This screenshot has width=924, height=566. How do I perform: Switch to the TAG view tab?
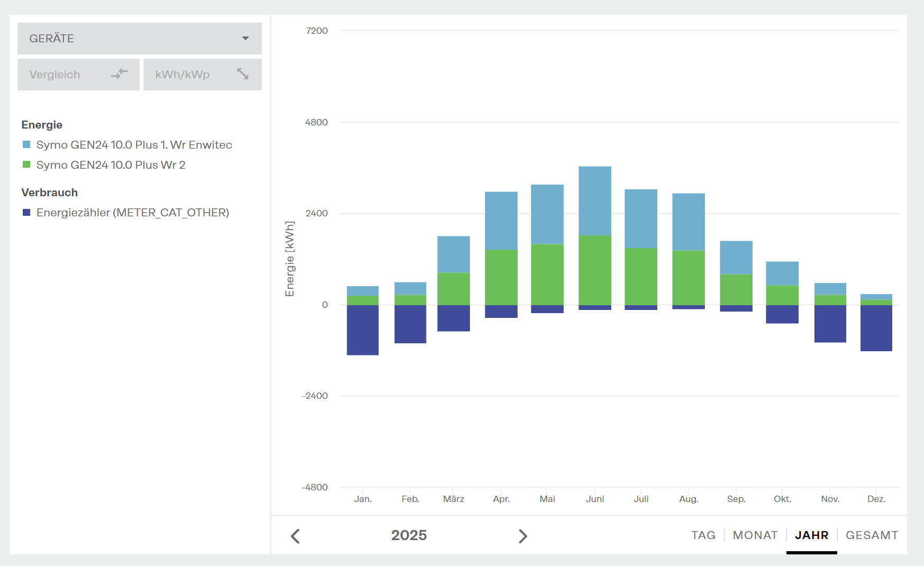tap(703, 535)
